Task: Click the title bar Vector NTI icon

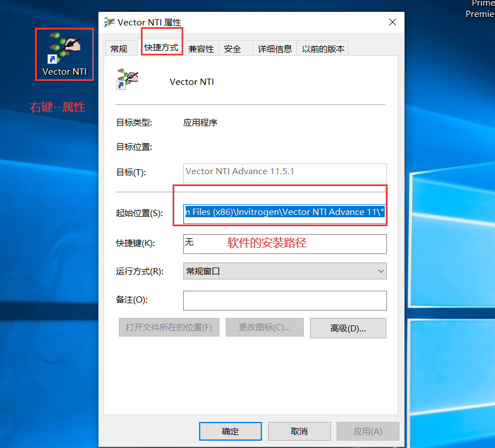Action: [109, 23]
